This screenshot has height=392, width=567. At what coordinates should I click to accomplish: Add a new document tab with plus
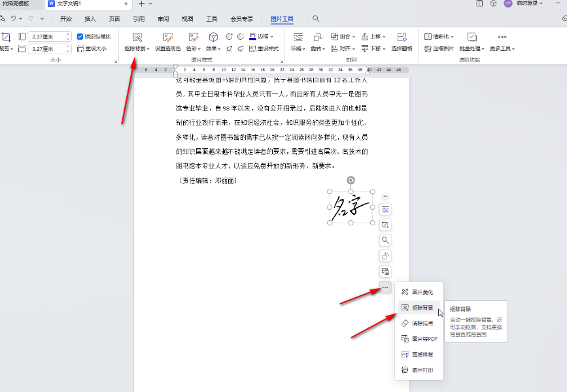coord(141,4)
